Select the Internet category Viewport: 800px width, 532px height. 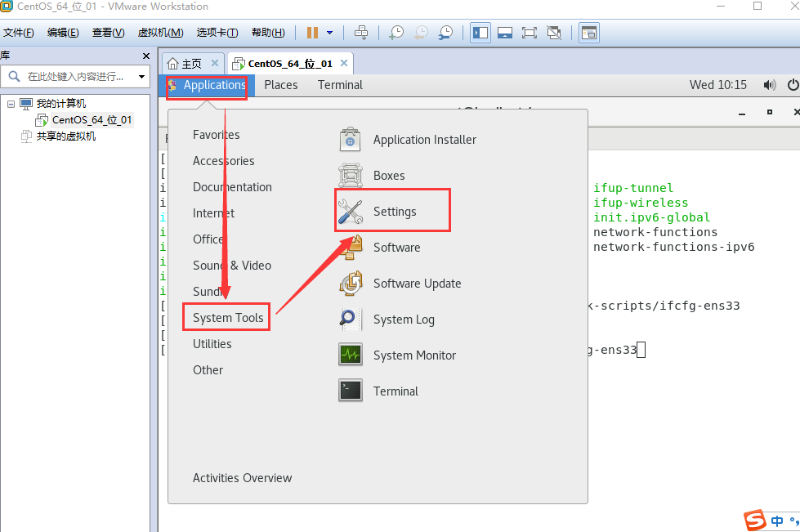pyautogui.click(x=214, y=212)
